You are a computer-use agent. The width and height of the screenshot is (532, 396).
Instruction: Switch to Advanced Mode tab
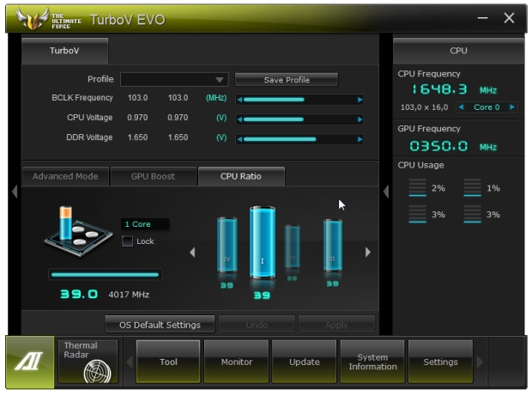tap(65, 176)
